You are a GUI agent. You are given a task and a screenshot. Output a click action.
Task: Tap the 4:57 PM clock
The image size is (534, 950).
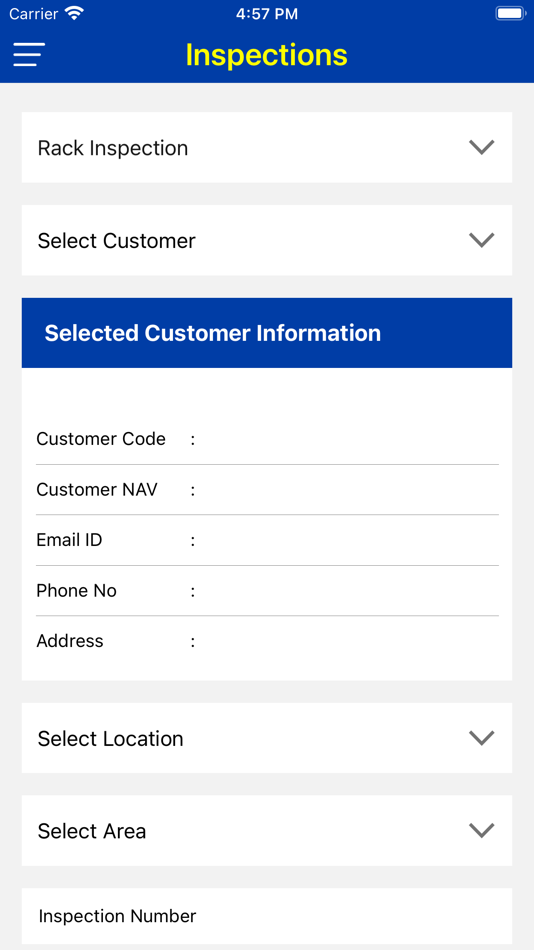267,13
